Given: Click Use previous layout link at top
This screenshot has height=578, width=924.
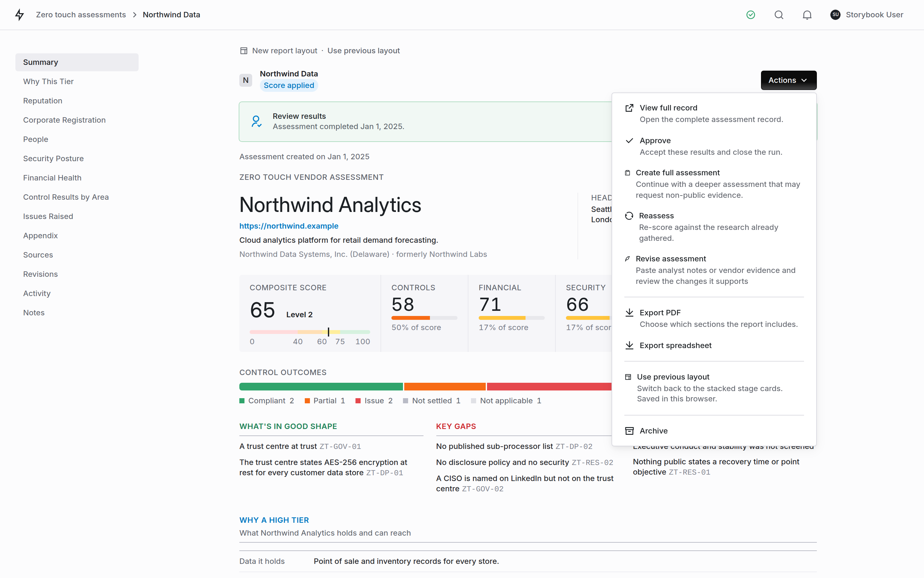Looking at the screenshot, I should 364,50.
